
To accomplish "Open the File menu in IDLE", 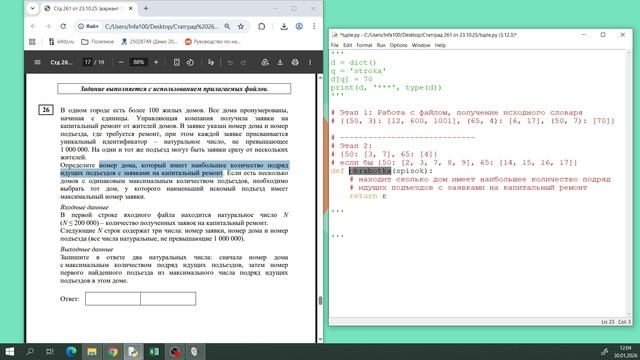I will 335,45.
